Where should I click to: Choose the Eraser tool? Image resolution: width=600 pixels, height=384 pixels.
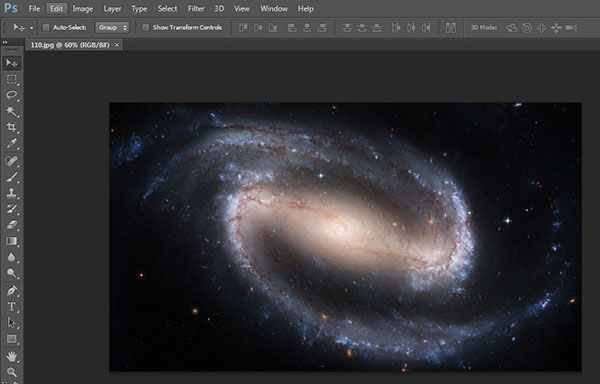pyautogui.click(x=11, y=225)
